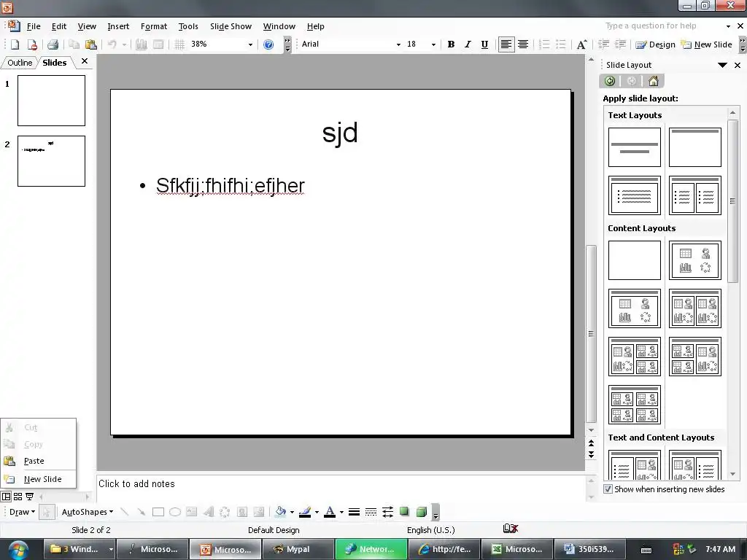Click Normal View icon at bottom left
Screen dimensions: 747x560
(6, 497)
